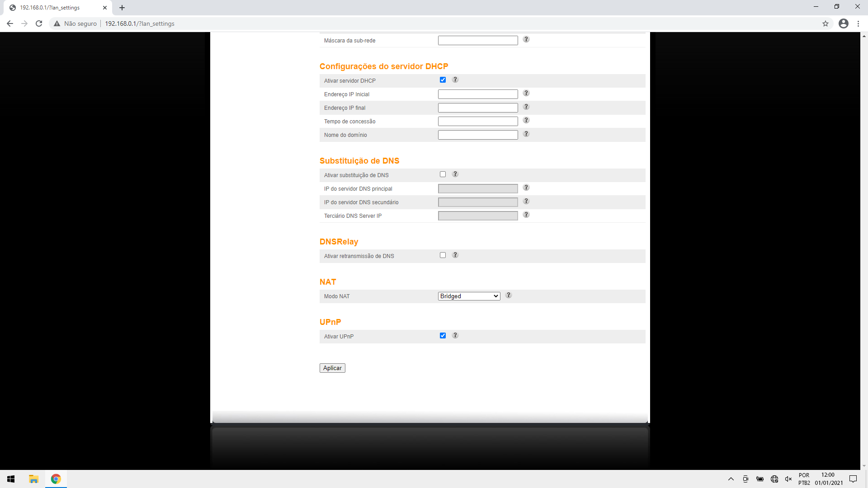Open Modo NAT dropdown showing Bridged
Image resolution: width=868 pixels, height=488 pixels.
(469, 296)
